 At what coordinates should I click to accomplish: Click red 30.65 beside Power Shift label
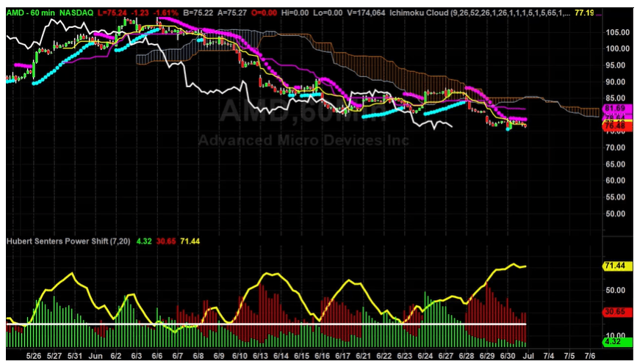tap(166, 241)
